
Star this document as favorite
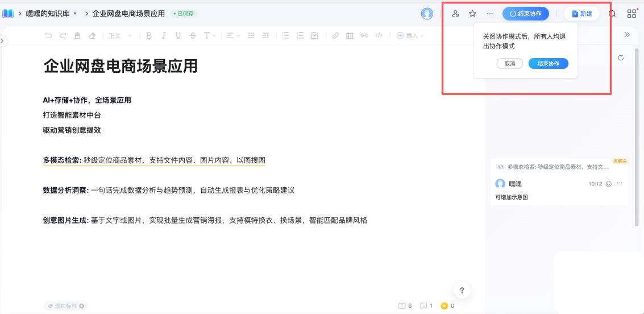click(472, 14)
